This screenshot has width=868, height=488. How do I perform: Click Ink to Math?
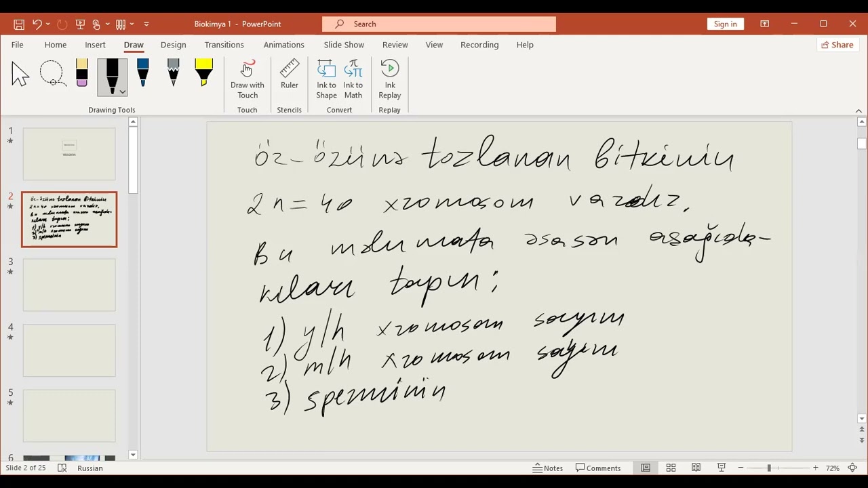point(353,79)
